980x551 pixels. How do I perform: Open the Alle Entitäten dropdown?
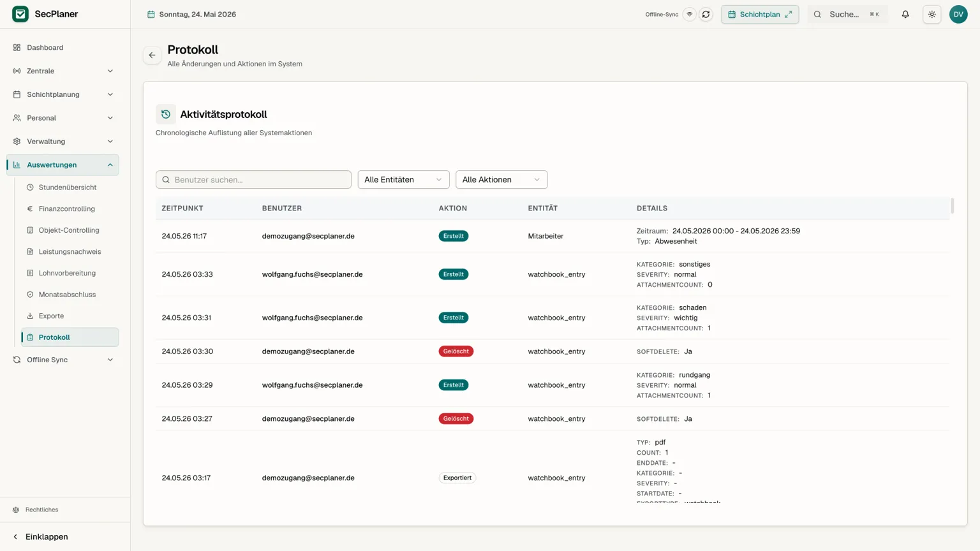403,180
